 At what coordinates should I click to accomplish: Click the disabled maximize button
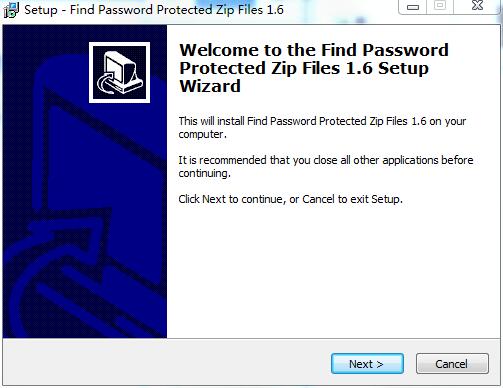[x=440, y=6]
